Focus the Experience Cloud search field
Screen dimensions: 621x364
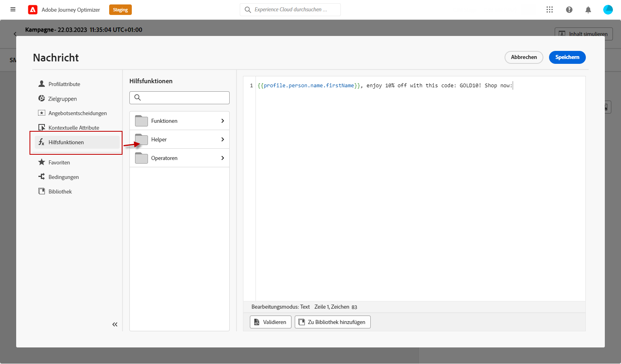pos(290,10)
